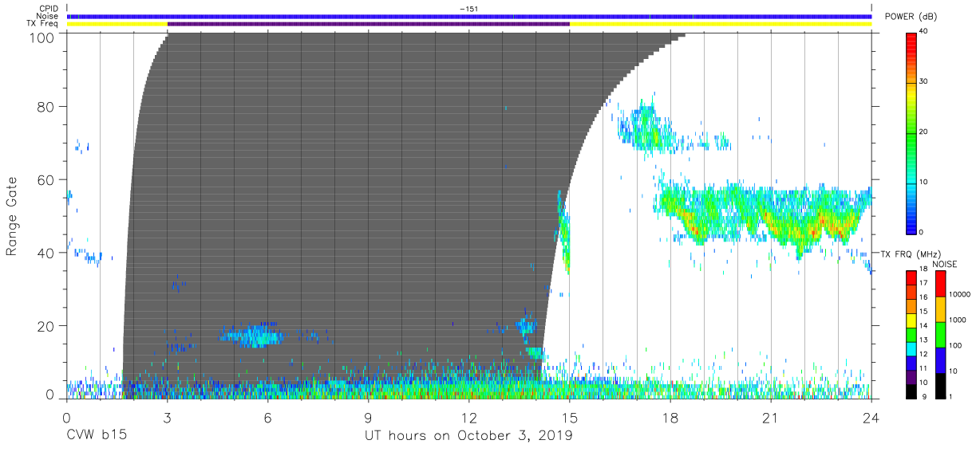This screenshot has height=452, width=980.
Task: Click the '15' UT hour axis tick
Action: coord(570,418)
